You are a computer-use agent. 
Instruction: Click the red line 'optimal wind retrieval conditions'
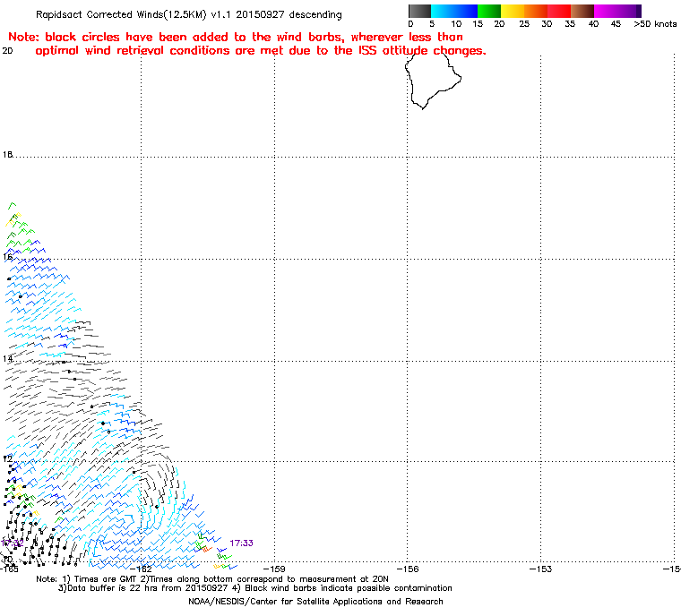(261, 51)
